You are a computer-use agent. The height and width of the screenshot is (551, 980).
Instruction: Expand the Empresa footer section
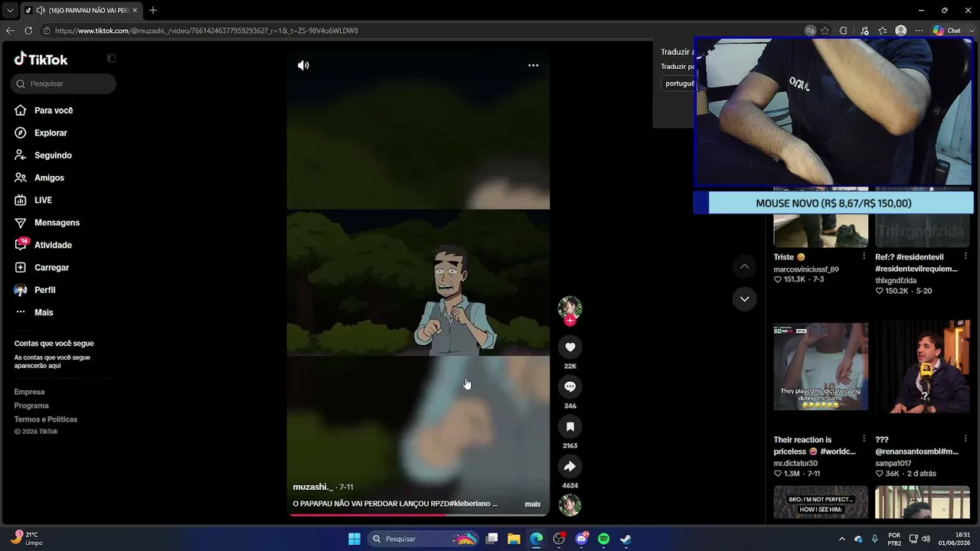pos(29,392)
